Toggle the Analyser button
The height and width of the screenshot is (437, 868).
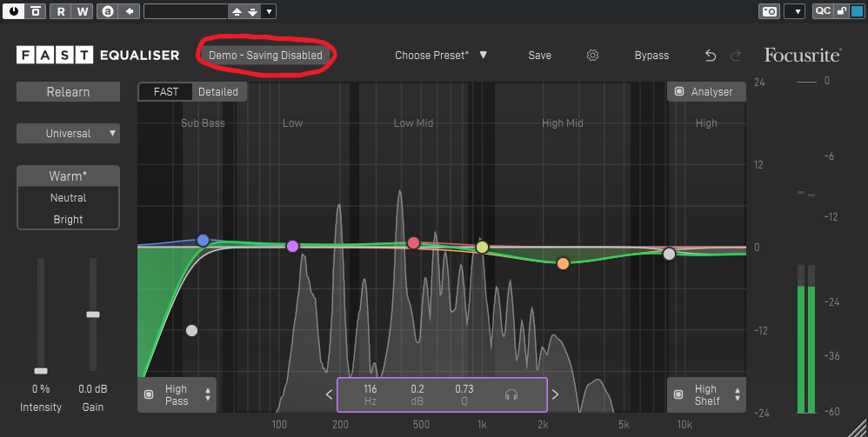(706, 92)
